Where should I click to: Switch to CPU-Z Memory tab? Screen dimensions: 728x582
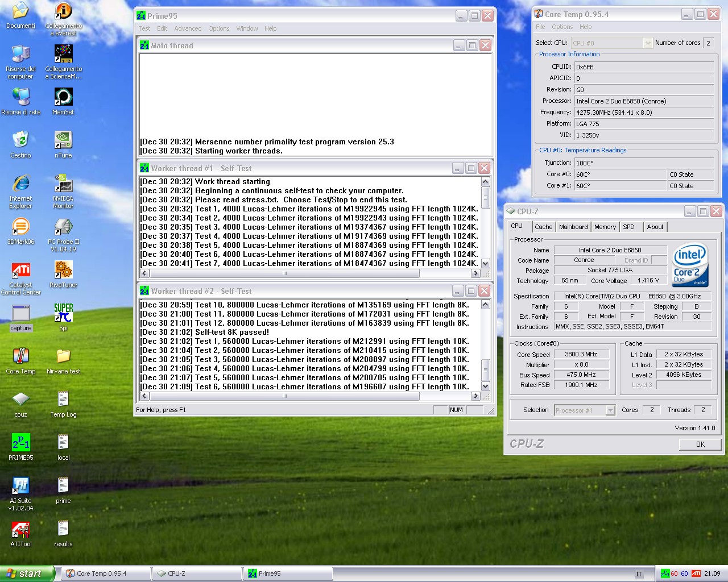tap(605, 227)
